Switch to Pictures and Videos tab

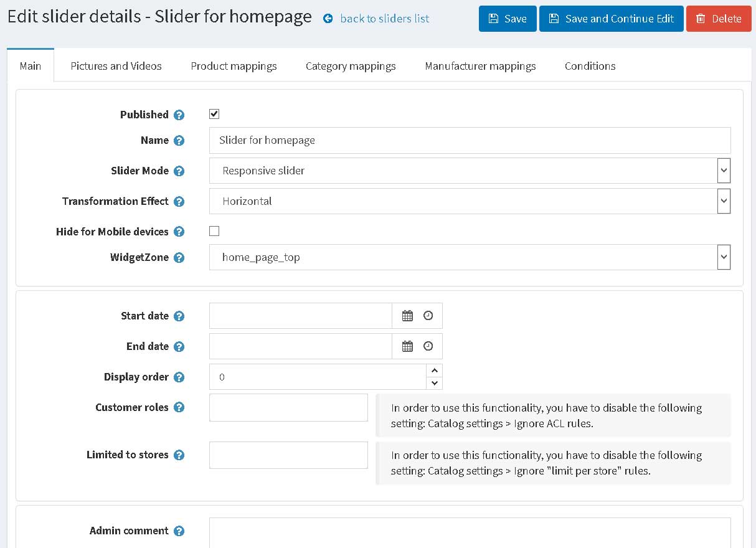tap(116, 65)
